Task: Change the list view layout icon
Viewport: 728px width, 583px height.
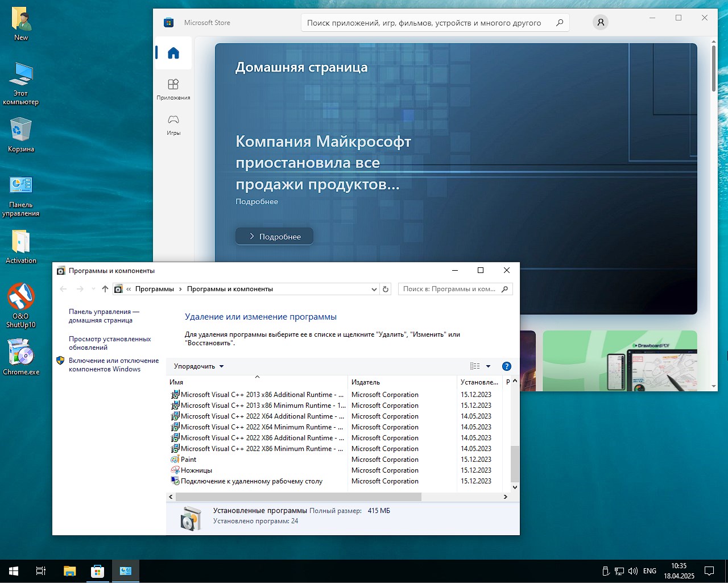Action: coord(475,366)
